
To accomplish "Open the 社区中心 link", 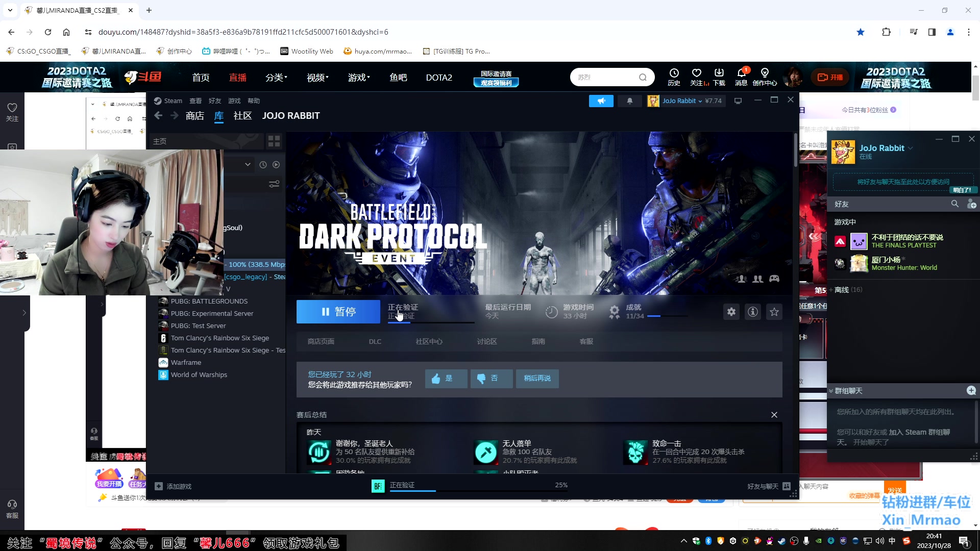I will coord(429,342).
